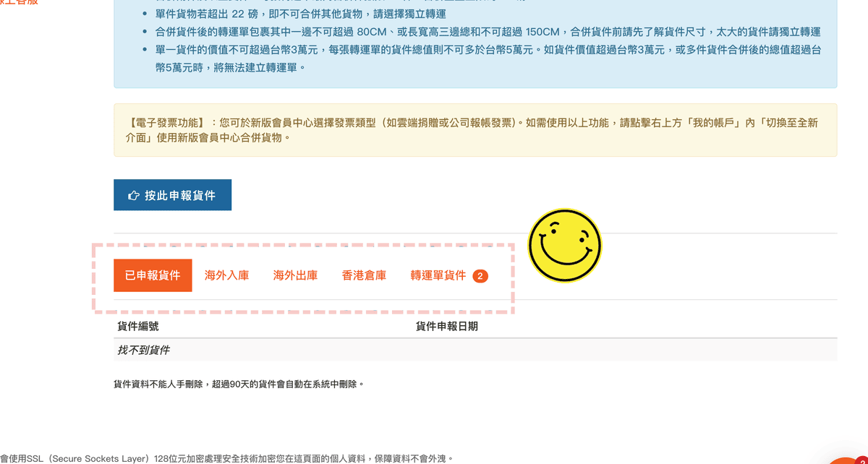The height and width of the screenshot is (464, 868).
Task: Switch to the 海外入庫 tab
Action: [x=227, y=275]
